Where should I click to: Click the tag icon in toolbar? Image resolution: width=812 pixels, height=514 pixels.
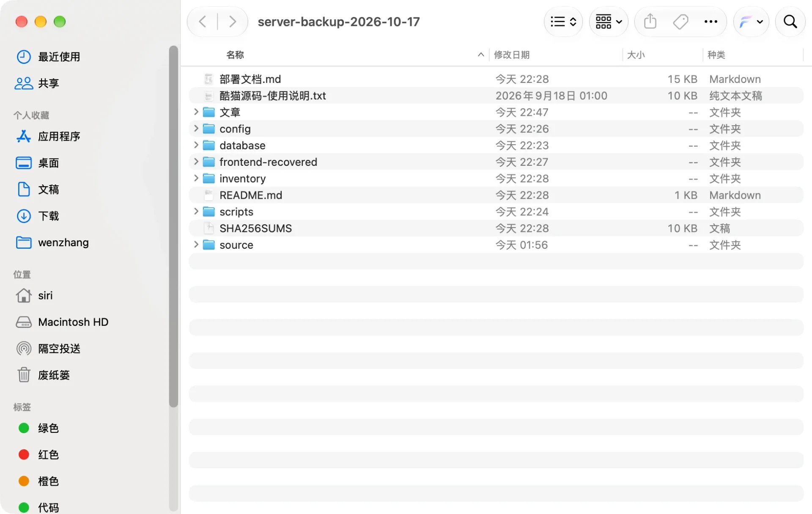pyautogui.click(x=680, y=22)
